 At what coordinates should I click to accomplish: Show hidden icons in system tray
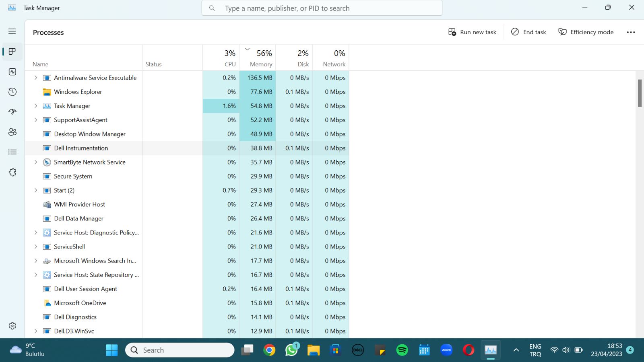[516, 350]
